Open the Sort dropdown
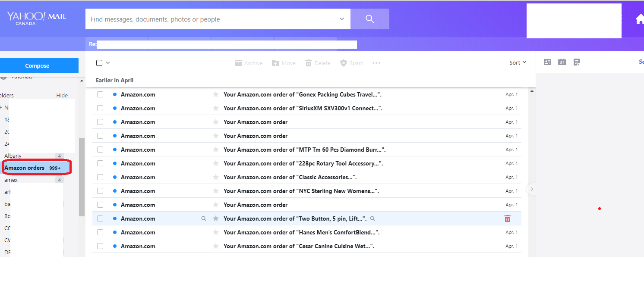Image resolution: width=644 pixels, height=287 pixels. (518, 62)
